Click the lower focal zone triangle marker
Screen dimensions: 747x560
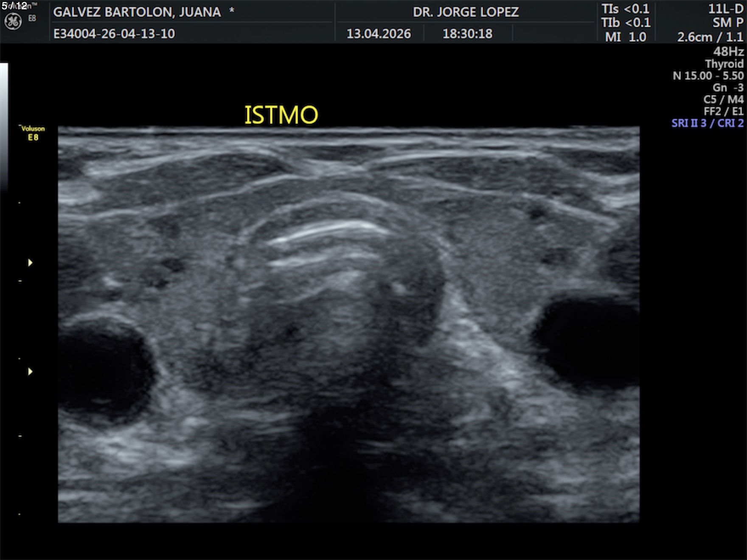coord(30,372)
